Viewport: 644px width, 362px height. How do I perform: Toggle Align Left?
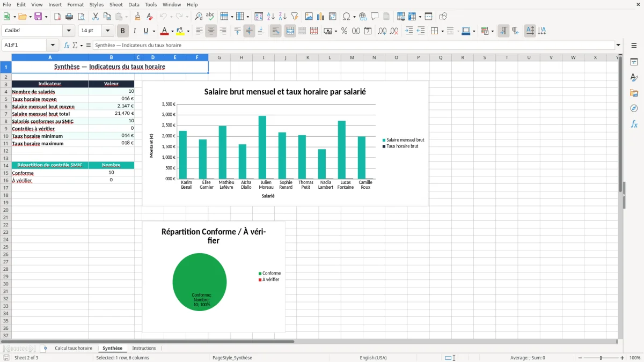coord(199,31)
